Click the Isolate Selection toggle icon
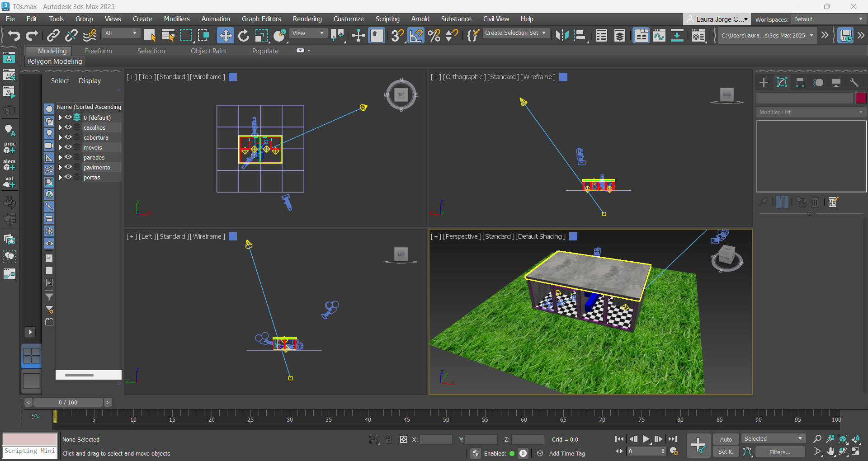This screenshot has width=868, height=461. click(374, 439)
